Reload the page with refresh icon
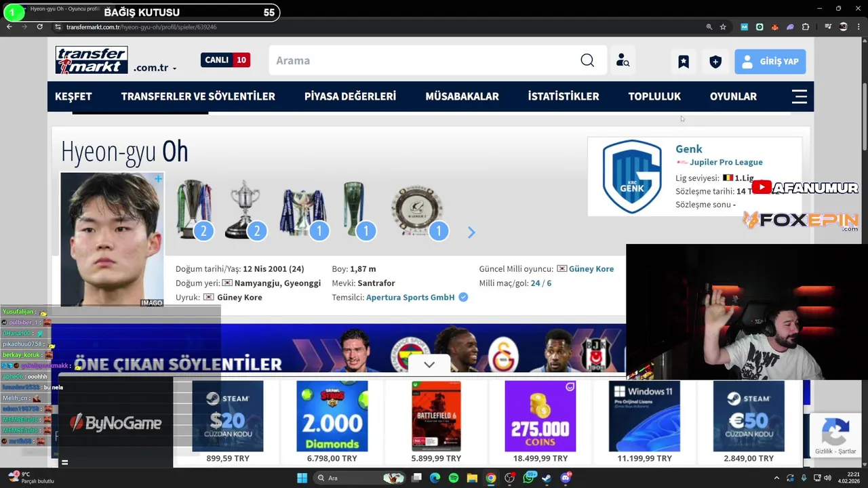Viewport: 868px width, 488px height. 40,26
